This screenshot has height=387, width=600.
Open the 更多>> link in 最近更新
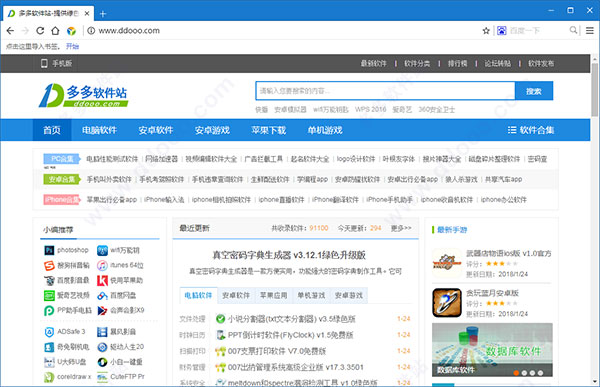tap(401, 228)
